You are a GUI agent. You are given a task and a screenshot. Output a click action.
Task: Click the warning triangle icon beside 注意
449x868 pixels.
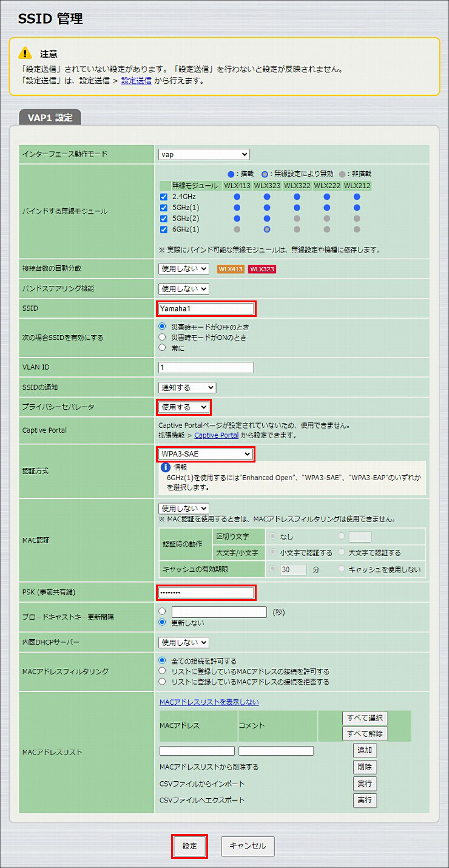coord(25,53)
